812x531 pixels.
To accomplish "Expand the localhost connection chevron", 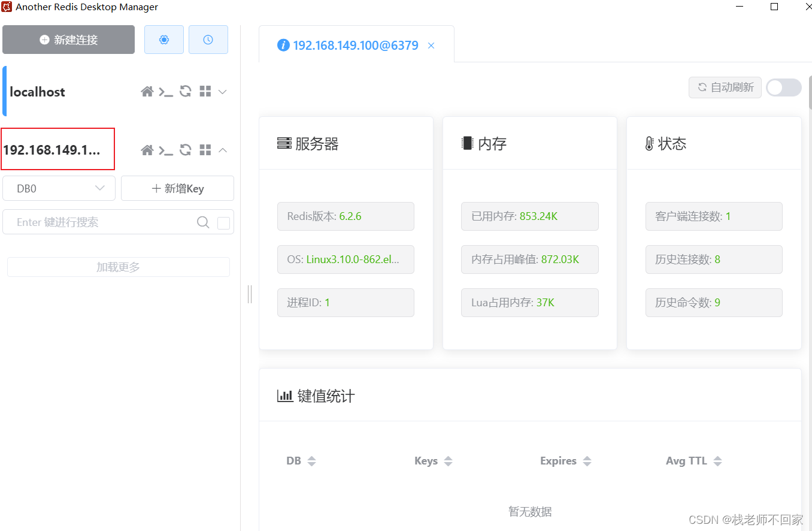I will [223, 92].
